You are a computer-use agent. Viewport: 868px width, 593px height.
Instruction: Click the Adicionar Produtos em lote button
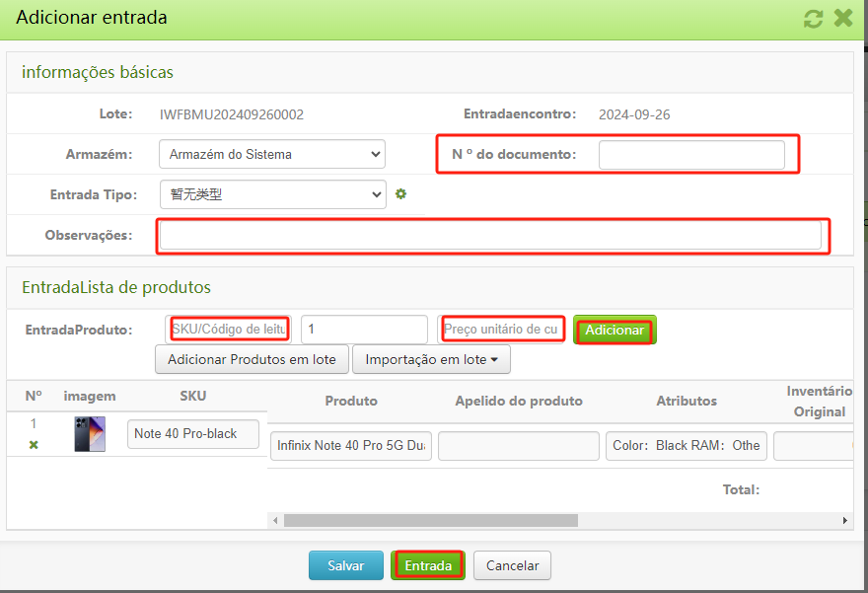(x=252, y=360)
